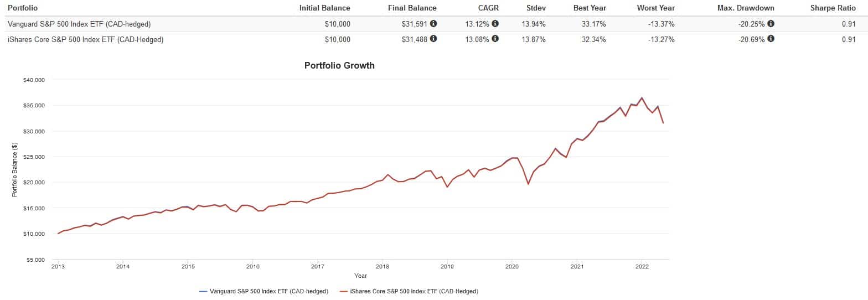Select Vanguard S&P 500 Index ETF table row

pyautogui.click(x=78, y=24)
